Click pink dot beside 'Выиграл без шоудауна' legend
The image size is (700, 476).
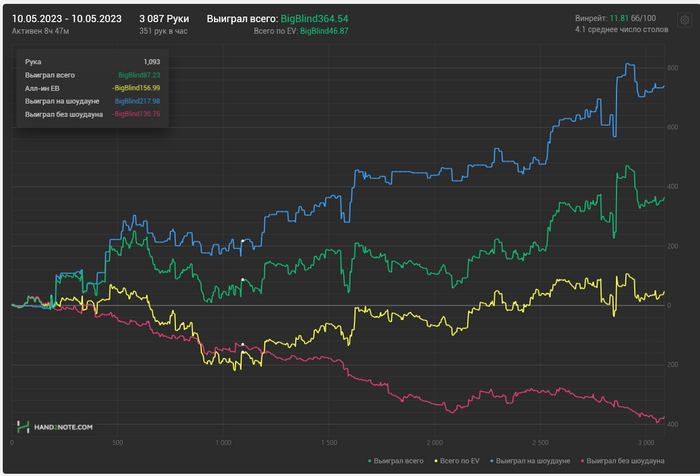[x=583, y=461]
